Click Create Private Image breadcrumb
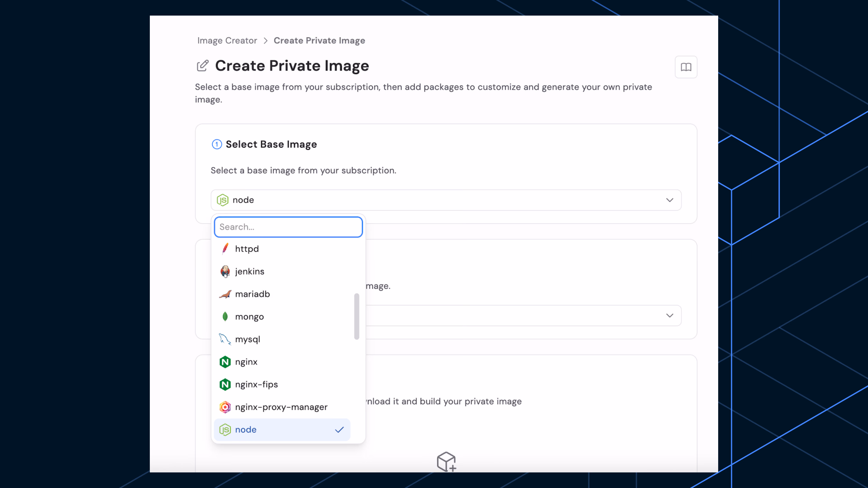Viewport: 868px width, 488px height. point(319,40)
